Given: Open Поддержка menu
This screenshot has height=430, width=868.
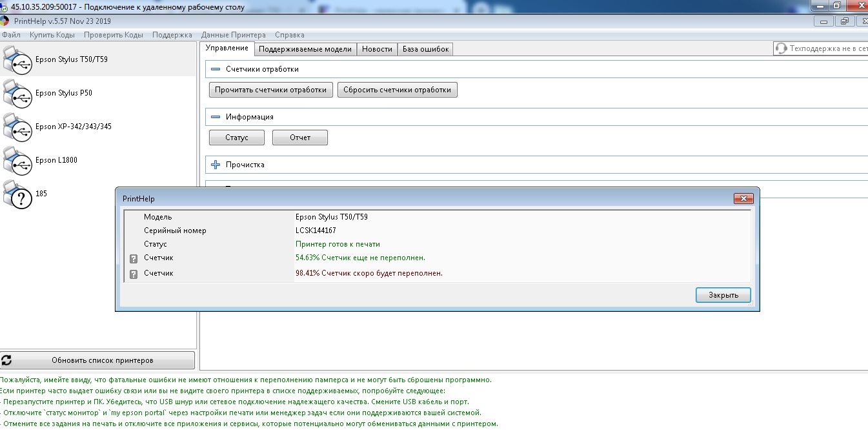Looking at the screenshot, I should point(172,35).
